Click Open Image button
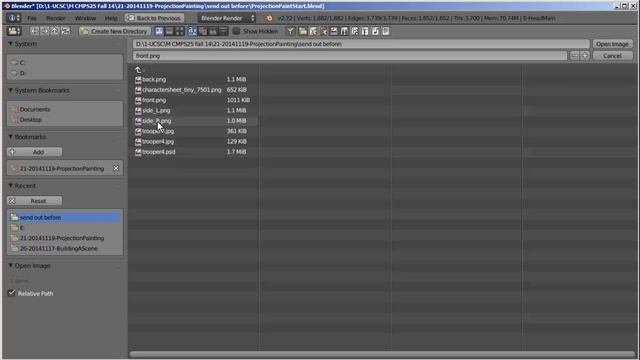 coord(612,44)
